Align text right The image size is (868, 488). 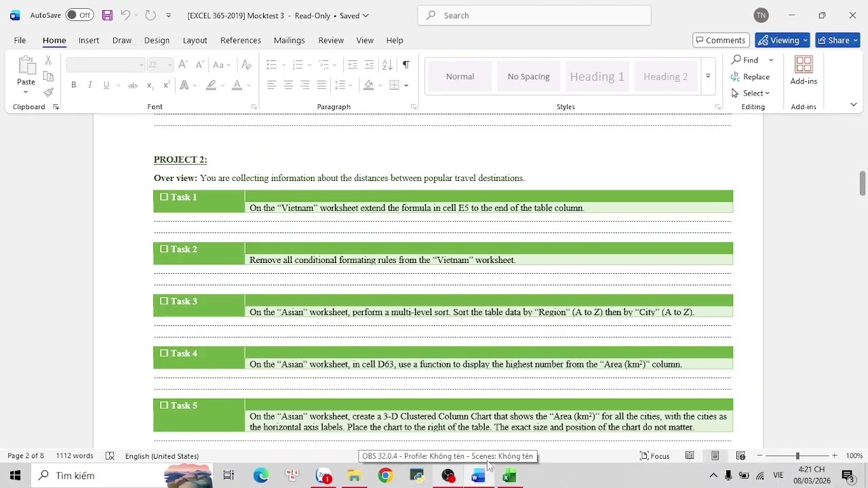(x=305, y=85)
